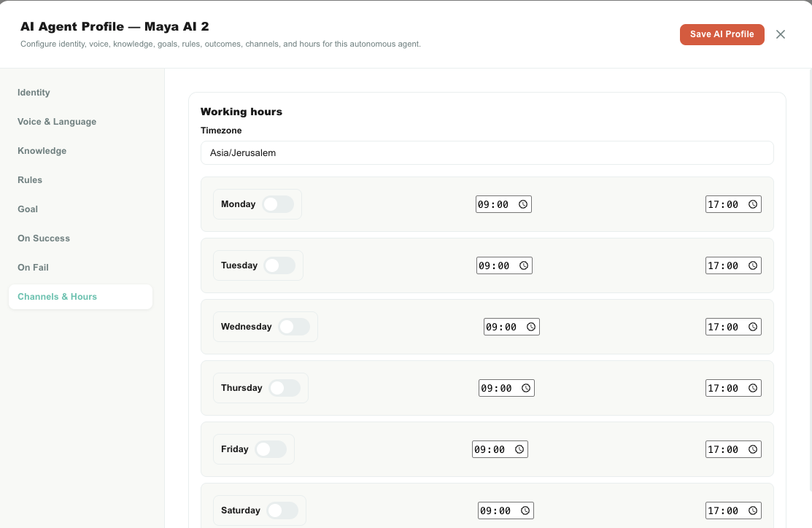
Task: Click the Timezone label
Action: 221,131
